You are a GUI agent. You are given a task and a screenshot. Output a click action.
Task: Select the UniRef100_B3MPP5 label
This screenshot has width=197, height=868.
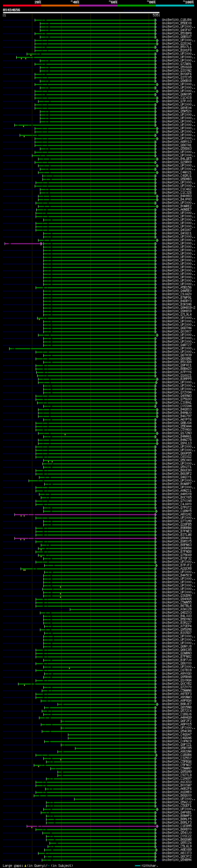177,379
